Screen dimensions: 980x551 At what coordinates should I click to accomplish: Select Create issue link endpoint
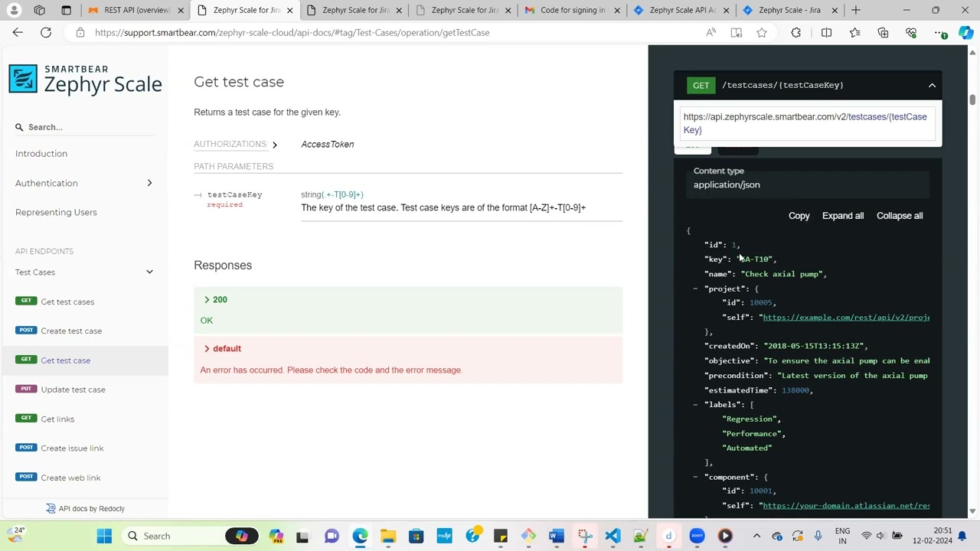(84, 448)
